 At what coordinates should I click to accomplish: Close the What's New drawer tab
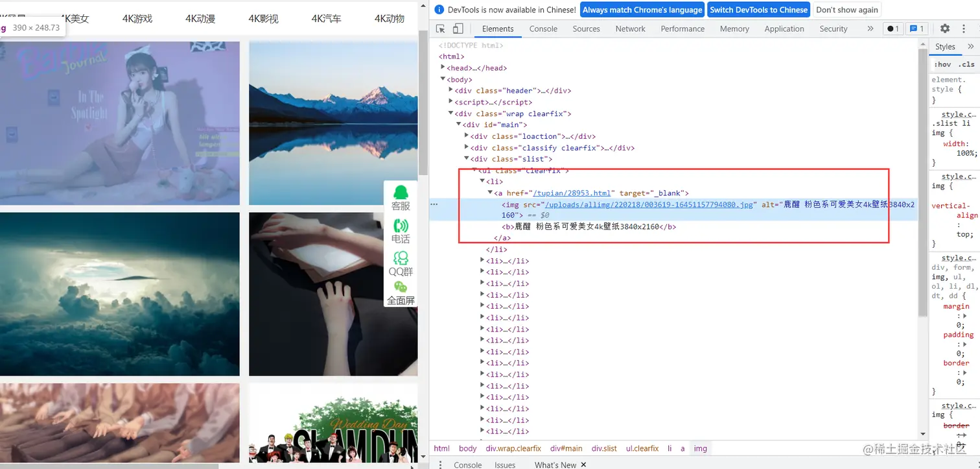(583, 464)
